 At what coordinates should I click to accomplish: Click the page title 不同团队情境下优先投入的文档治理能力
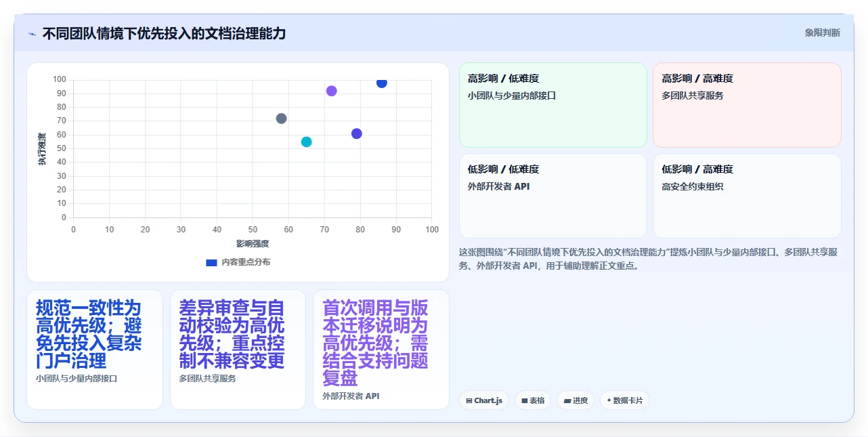coord(164,33)
